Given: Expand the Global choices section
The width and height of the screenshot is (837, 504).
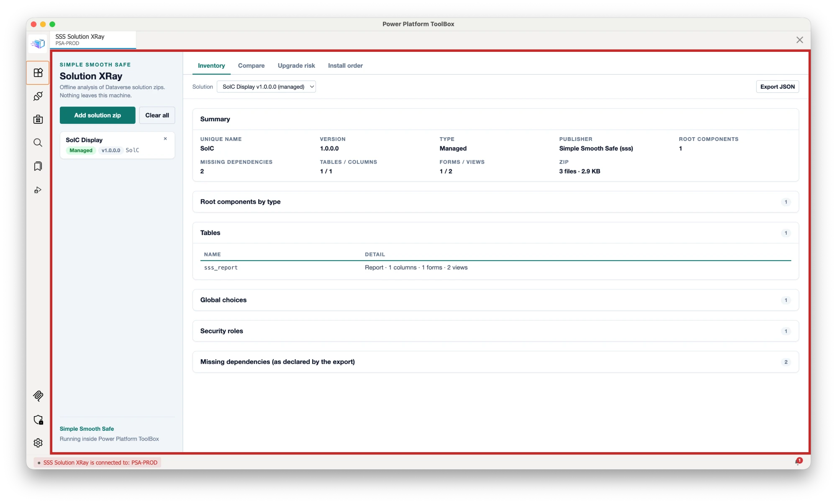Looking at the screenshot, I should click(x=496, y=300).
